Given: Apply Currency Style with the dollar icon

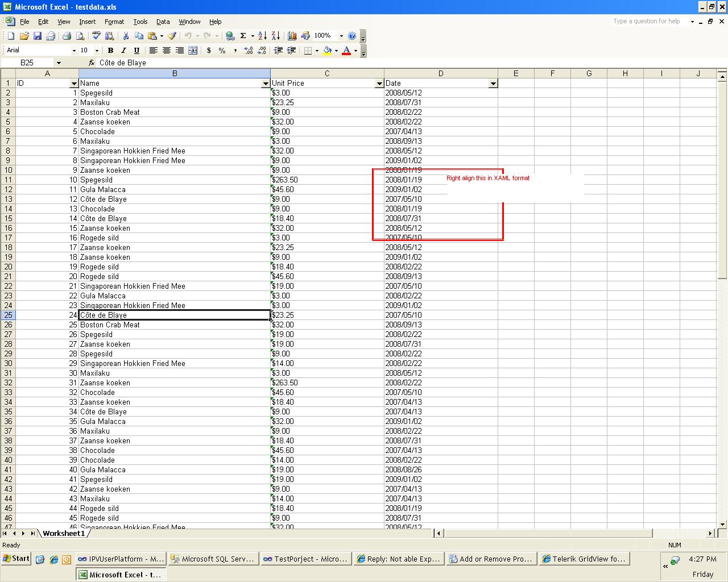Looking at the screenshot, I should point(209,51).
